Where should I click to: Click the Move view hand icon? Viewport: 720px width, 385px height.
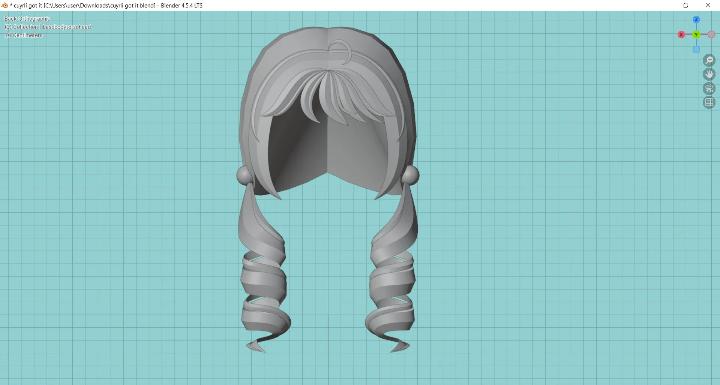tap(709, 74)
